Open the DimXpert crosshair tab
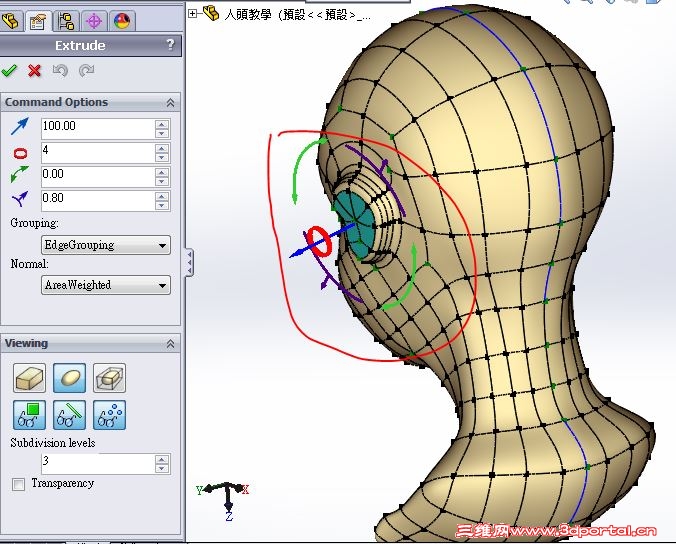Image resolution: width=676 pixels, height=544 pixels. 94,20
